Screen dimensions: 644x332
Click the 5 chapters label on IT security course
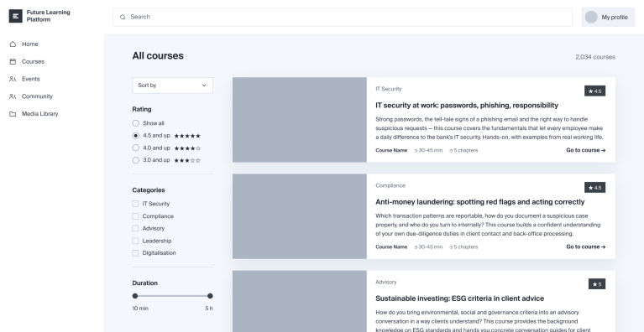click(463, 150)
